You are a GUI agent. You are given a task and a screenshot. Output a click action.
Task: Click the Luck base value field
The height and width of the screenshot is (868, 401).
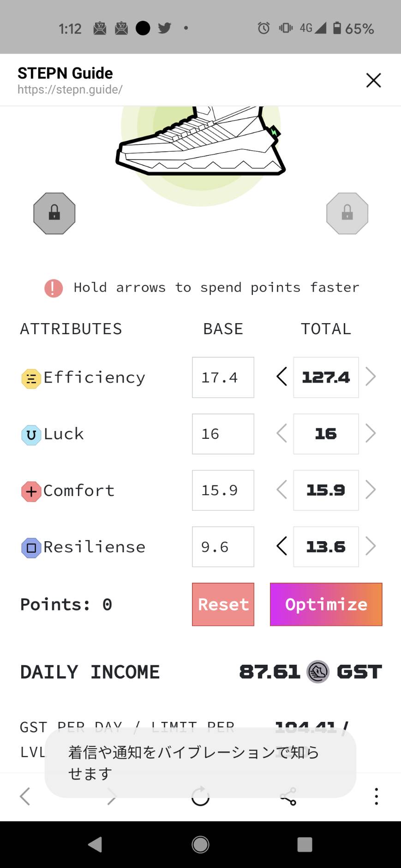tap(223, 434)
